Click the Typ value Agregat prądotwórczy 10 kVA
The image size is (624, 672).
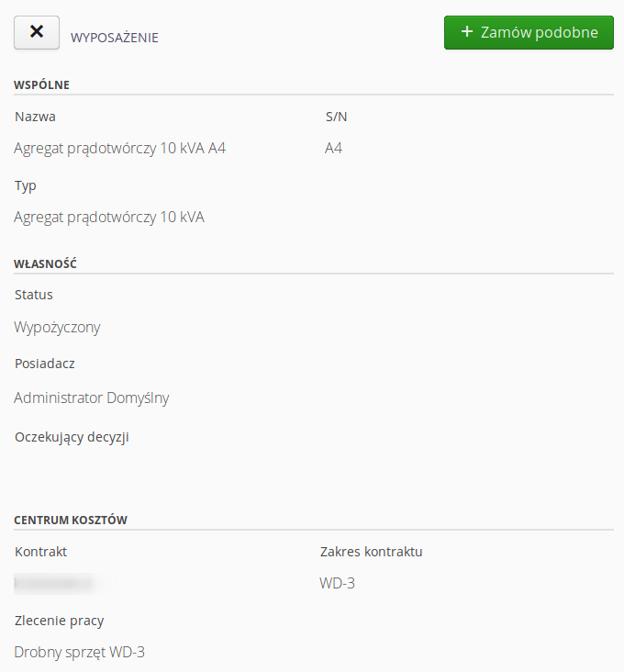(x=109, y=217)
